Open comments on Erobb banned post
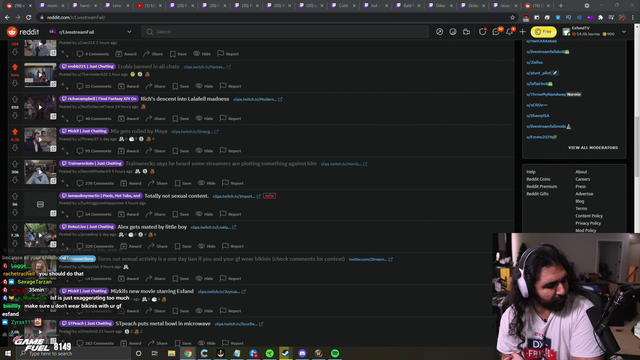The height and width of the screenshot is (360, 640). 94,86
